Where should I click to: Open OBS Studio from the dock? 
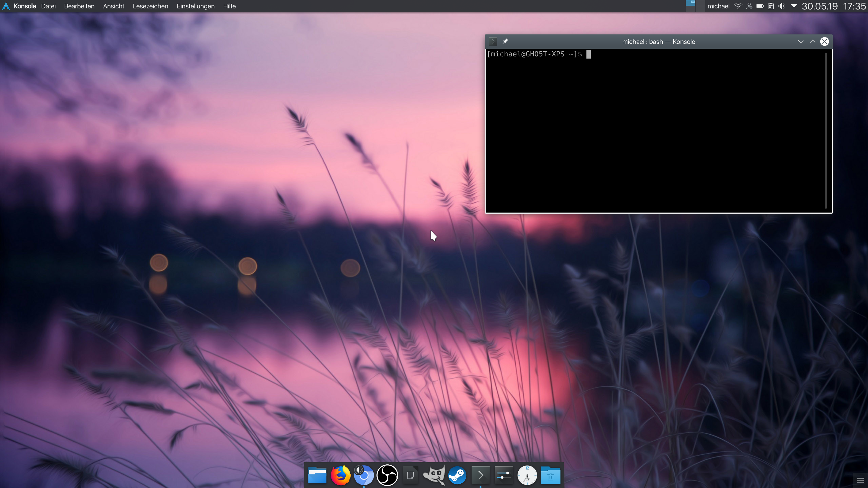tap(387, 475)
